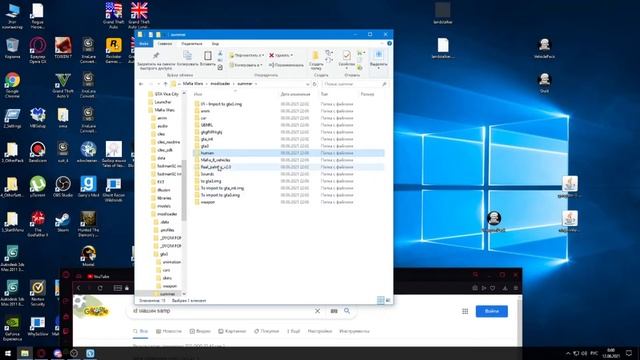Open the address bar history dropdown
The width and height of the screenshot is (640, 360).
tap(307, 84)
